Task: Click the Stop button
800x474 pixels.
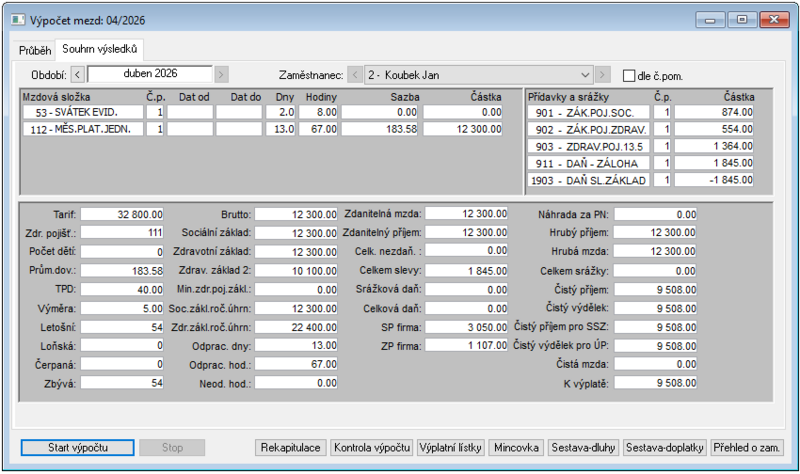Action: pyautogui.click(x=172, y=447)
